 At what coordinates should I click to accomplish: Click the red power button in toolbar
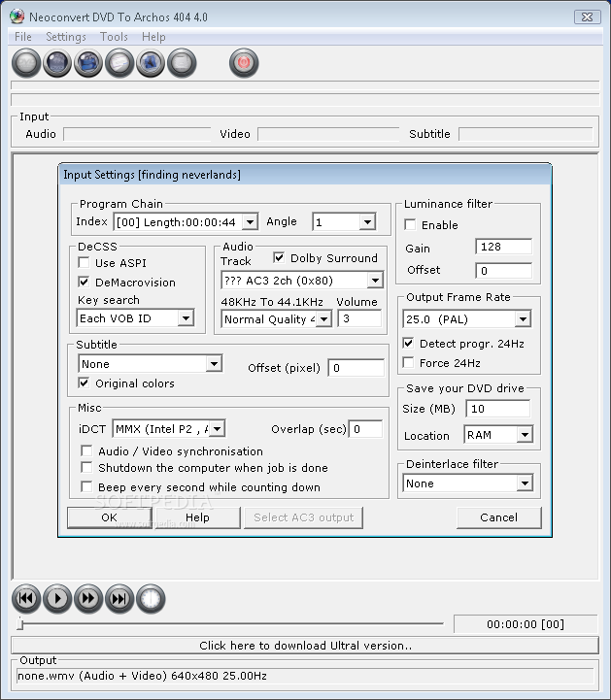coord(243,64)
